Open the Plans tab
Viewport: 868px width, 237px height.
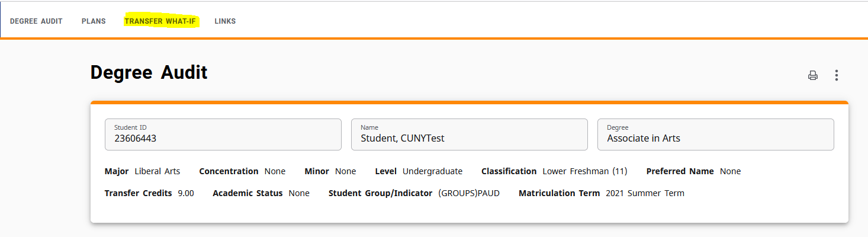[x=94, y=21]
